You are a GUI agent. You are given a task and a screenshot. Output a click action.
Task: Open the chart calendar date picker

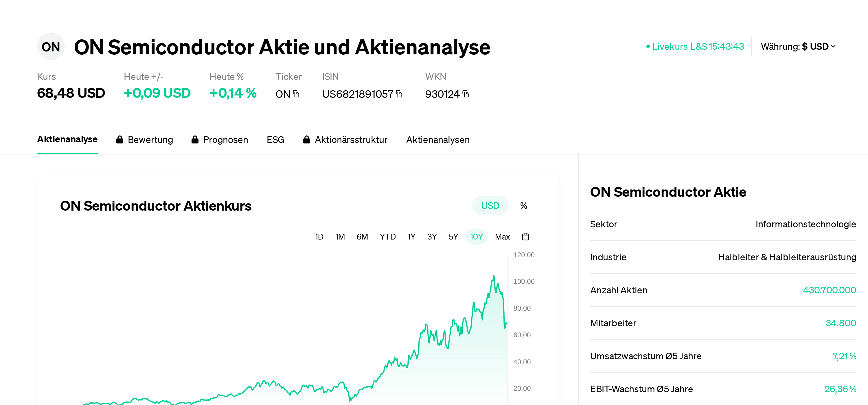[525, 237]
